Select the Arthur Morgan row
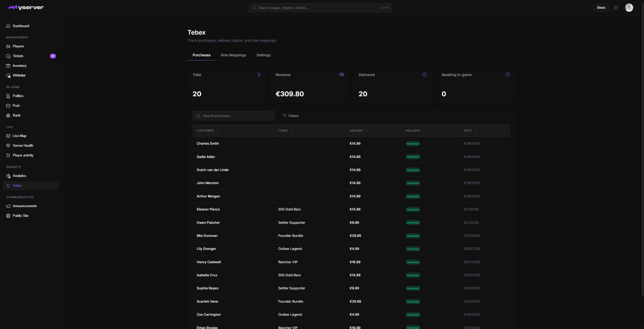 click(x=351, y=196)
